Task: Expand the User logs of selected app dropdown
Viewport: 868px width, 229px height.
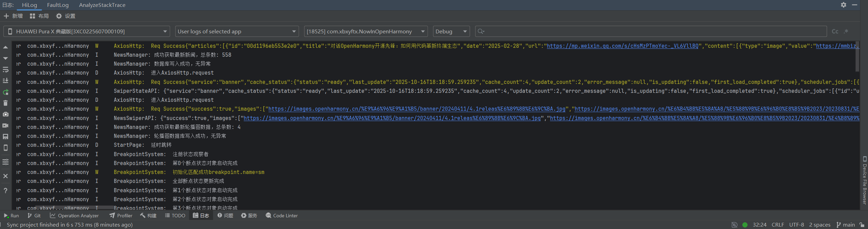Action: (237, 32)
